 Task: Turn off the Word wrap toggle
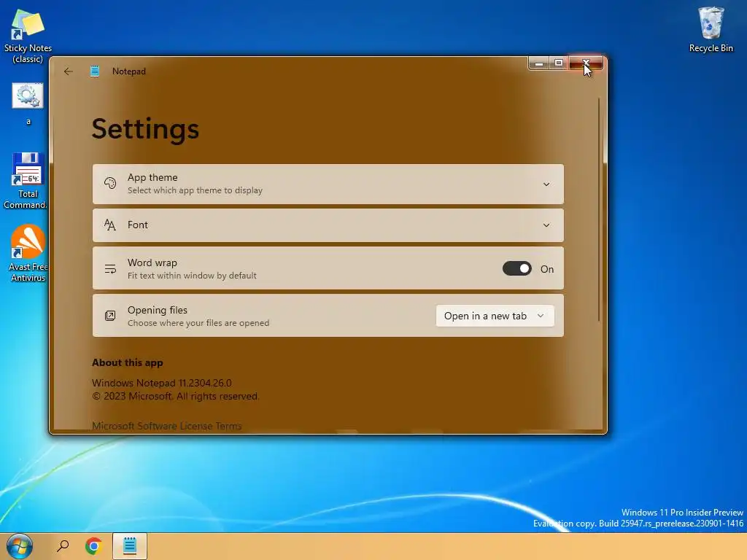point(517,268)
